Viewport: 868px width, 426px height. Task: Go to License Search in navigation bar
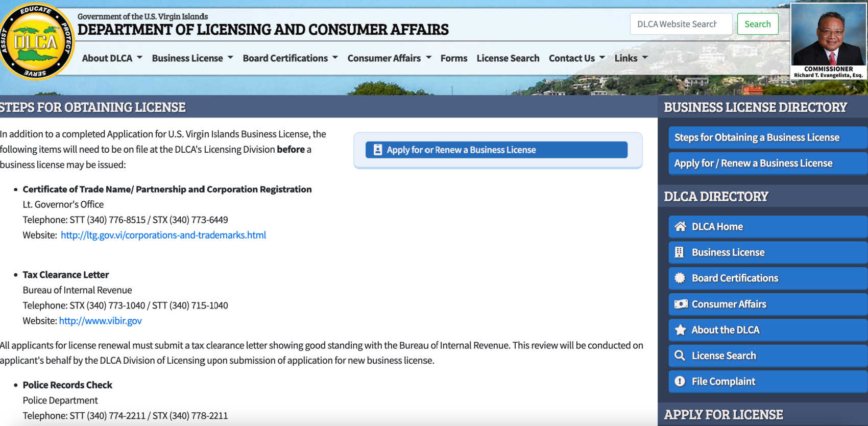(508, 58)
